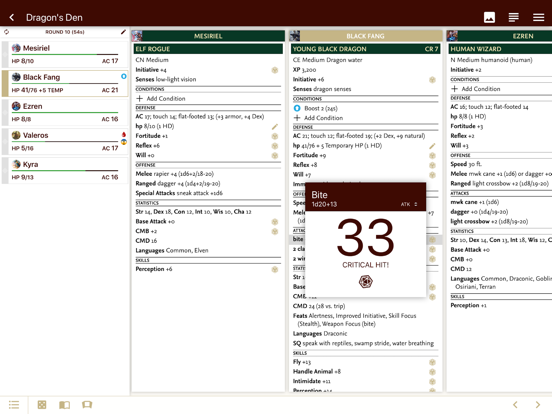Click Ezren's portrait thumbnail in header
The width and height of the screenshot is (552, 414).
coord(452,36)
